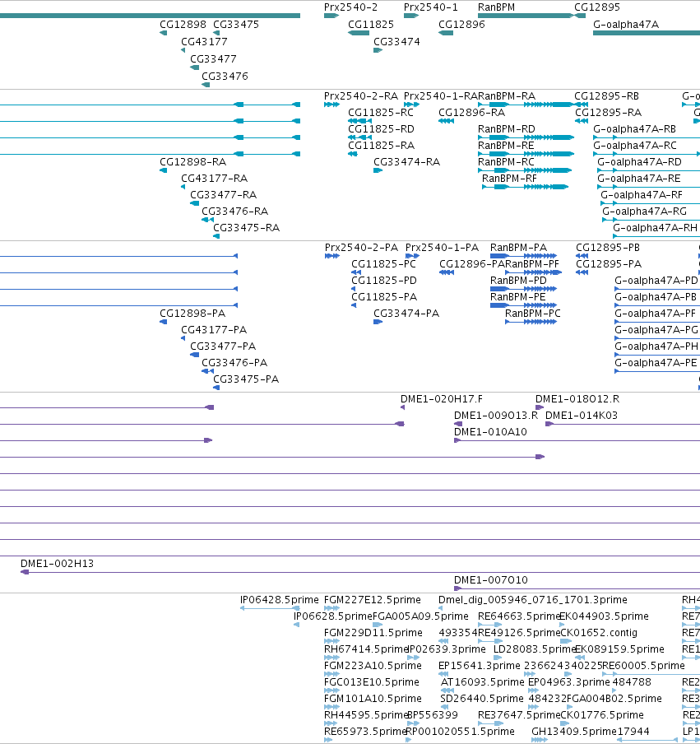Select transcript RanBPM-RF
This screenshot has height=744, width=700.
coord(509,179)
